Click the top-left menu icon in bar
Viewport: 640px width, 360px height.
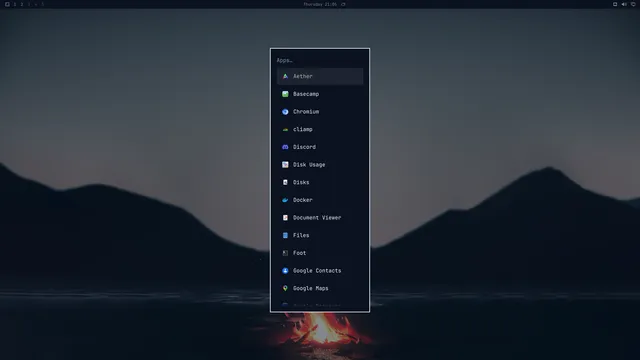(x=7, y=4)
